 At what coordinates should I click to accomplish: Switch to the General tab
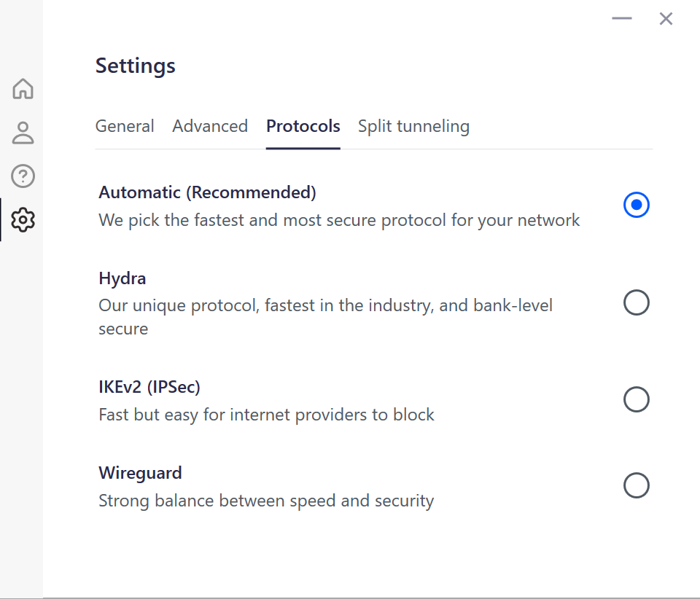tap(125, 126)
